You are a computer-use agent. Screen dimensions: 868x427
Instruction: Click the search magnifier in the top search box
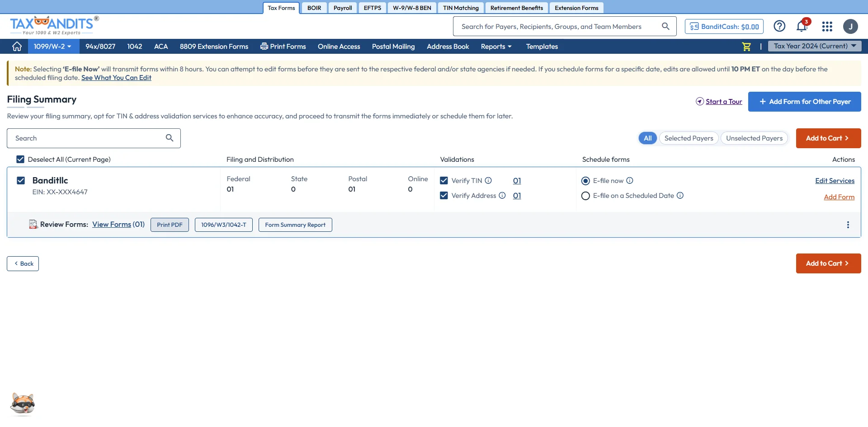665,26
